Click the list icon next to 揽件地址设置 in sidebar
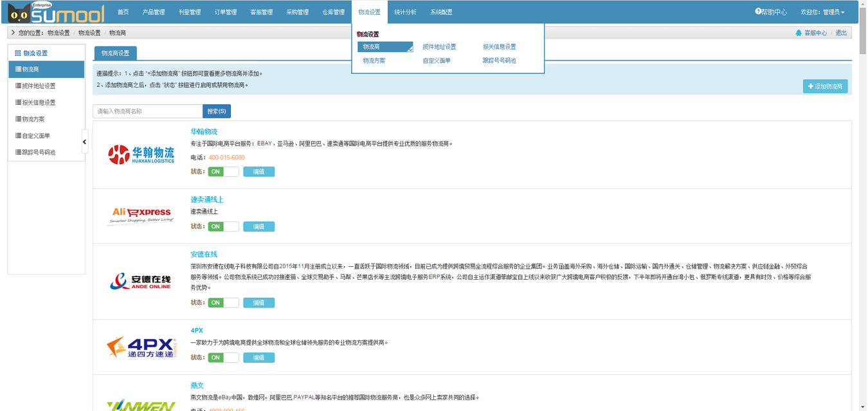 [18, 86]
